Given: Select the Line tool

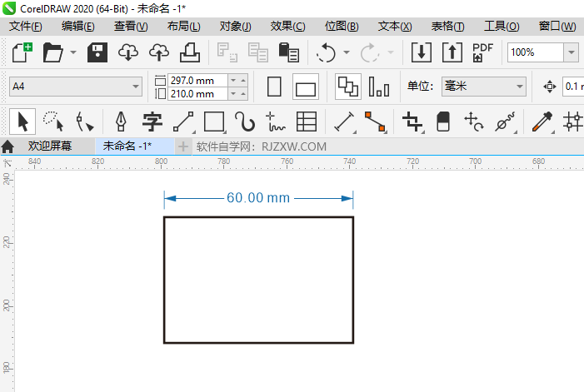Looking at the screenshot, I should 183,122.
